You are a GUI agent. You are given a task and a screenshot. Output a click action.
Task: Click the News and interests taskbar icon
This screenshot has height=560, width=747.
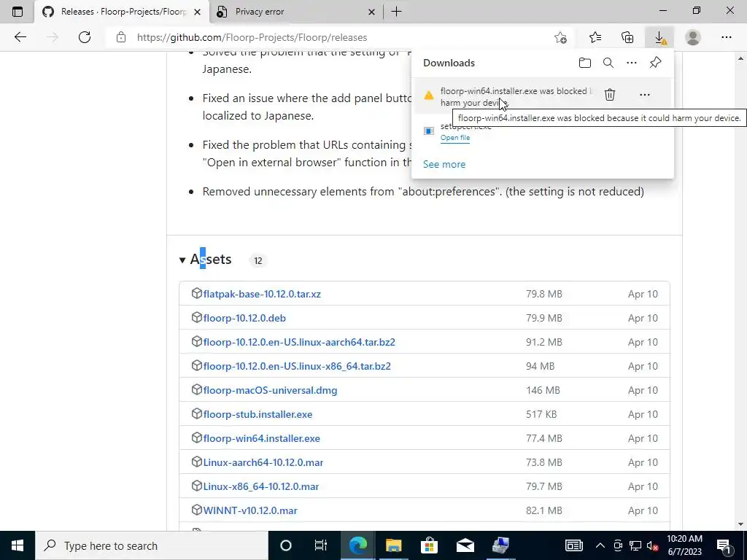click(x=573, y=545)
